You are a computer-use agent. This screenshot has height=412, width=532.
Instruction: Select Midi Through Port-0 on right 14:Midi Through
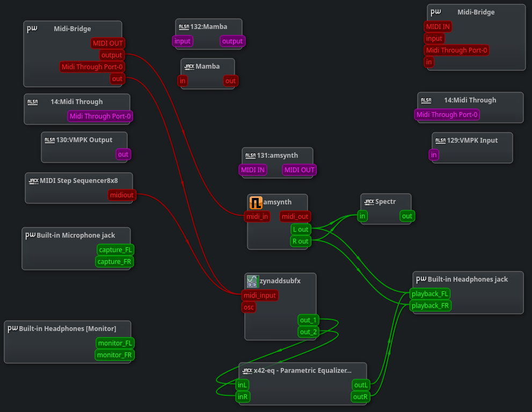447,115
